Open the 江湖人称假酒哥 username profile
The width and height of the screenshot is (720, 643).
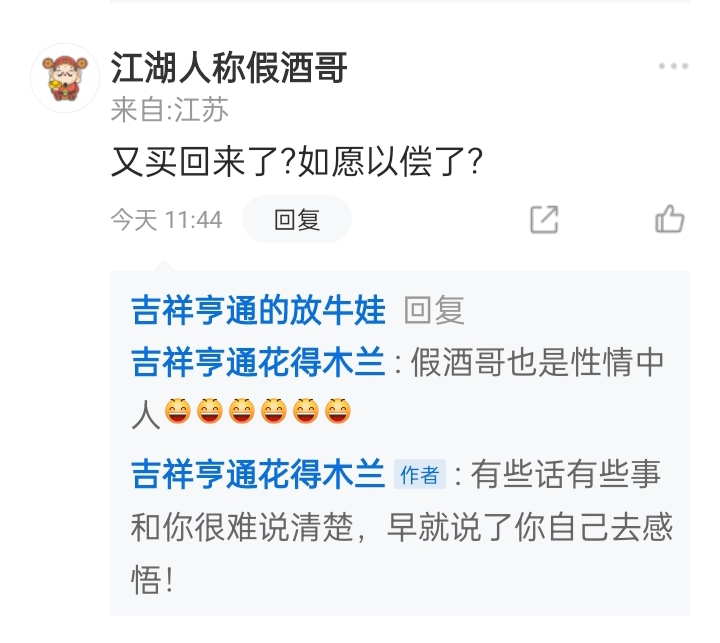[229, 68]
